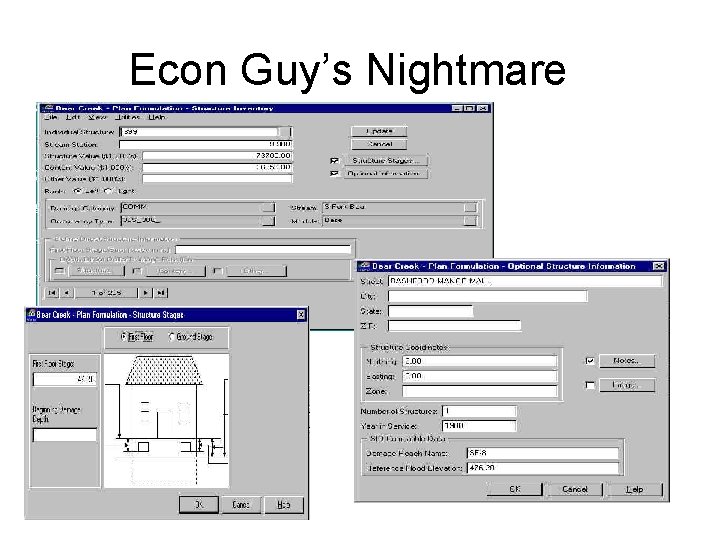Viewport: 720px width, 540px height.
Task: Open the Help menu
Action: tap(157, 118)
